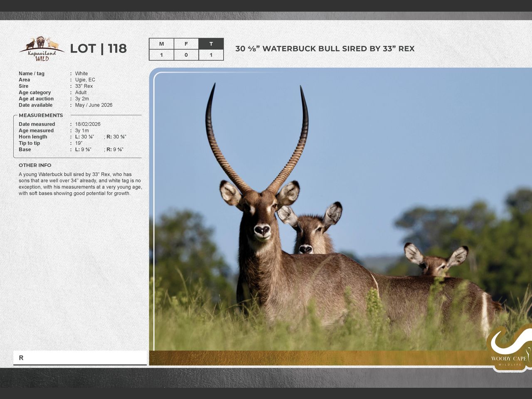Screen dimensions: 532x399
Task: Click the MEASUREMENTS section heading
Action: click(x=41, y=115)
